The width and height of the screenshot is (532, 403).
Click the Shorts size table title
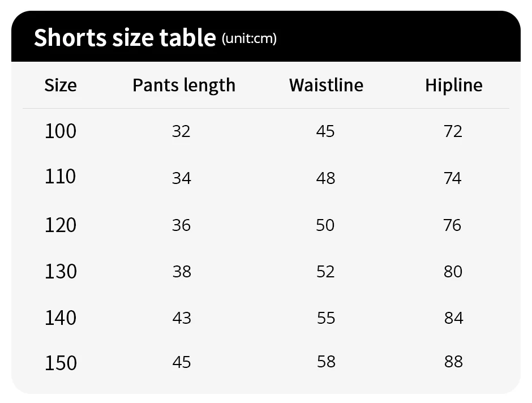(x=125, y=37)
